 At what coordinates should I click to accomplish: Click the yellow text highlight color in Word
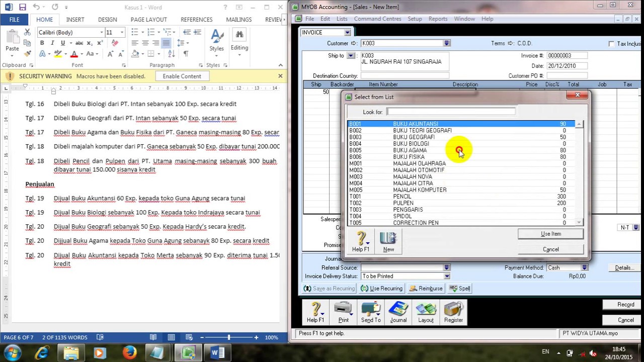click(58, 54)
